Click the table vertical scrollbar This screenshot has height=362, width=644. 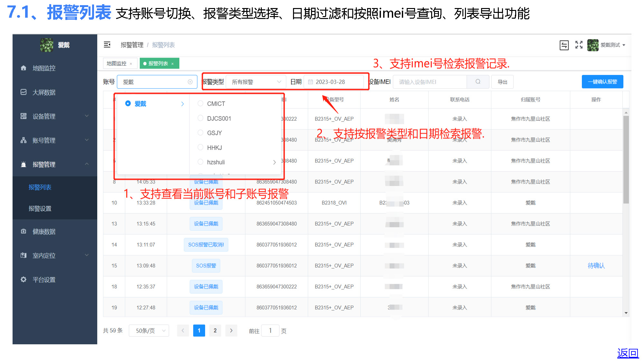(626, 160)
